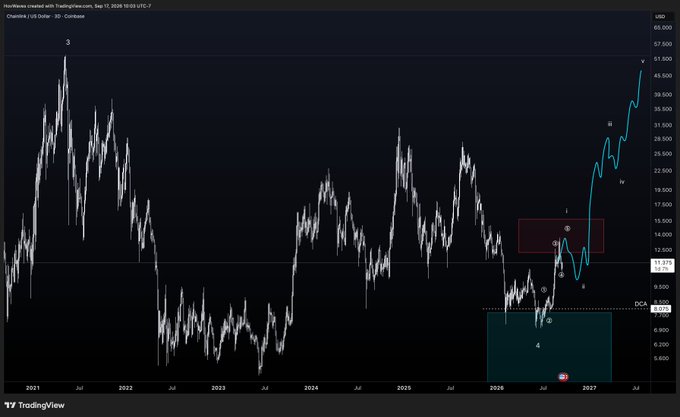Click the wave v label at projection top
This screenshot has width=680, height=417.
coord(643,62)
